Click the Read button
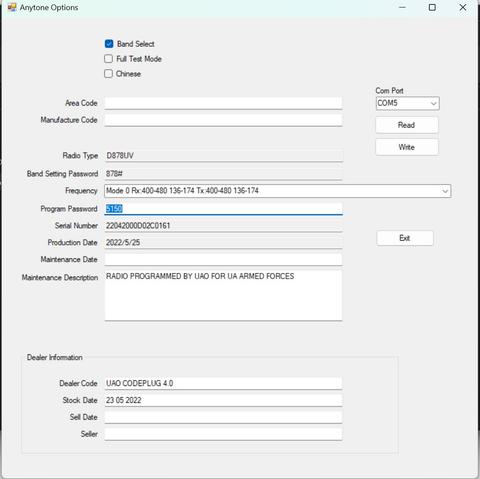 coord(407,125)
